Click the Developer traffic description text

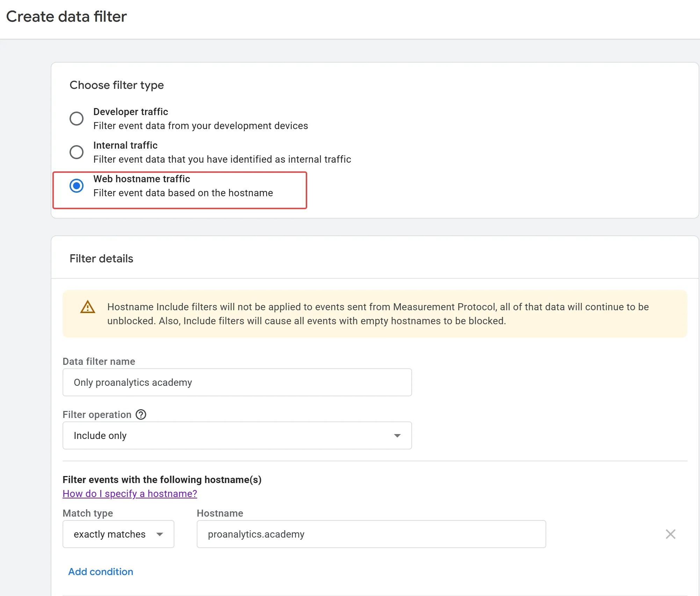click(201, 126)
